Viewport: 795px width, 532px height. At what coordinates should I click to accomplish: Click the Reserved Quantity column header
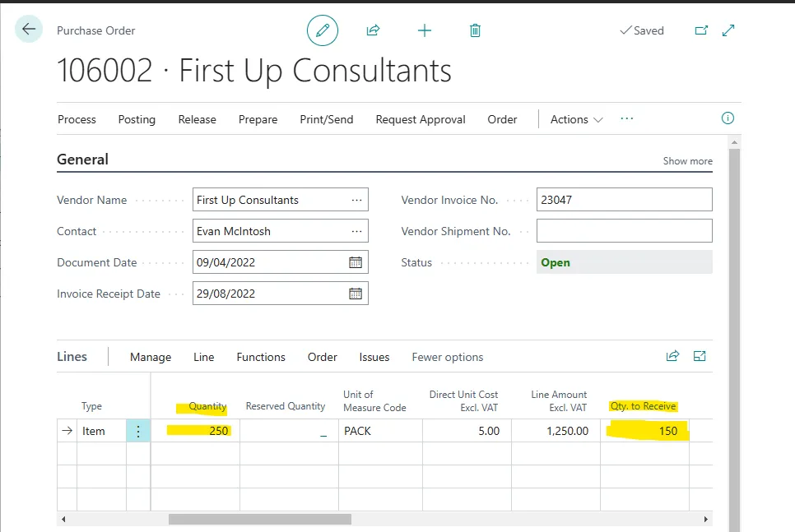click(x=286, y=406)
